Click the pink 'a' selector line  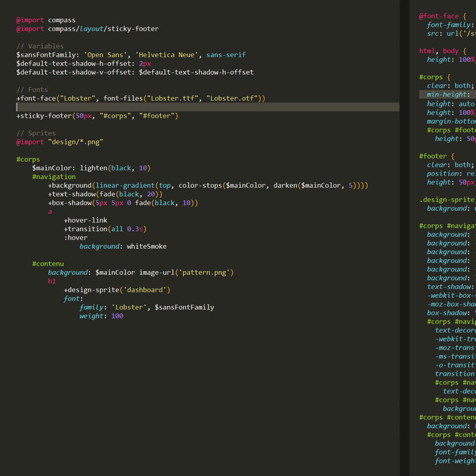pos(50,212)
